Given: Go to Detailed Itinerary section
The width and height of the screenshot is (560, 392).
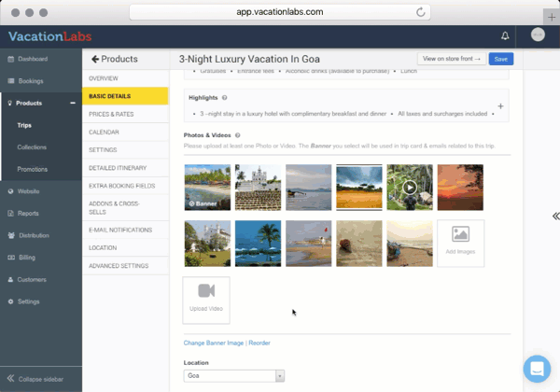Looking at the screenshot, I should tap(120, 167).
